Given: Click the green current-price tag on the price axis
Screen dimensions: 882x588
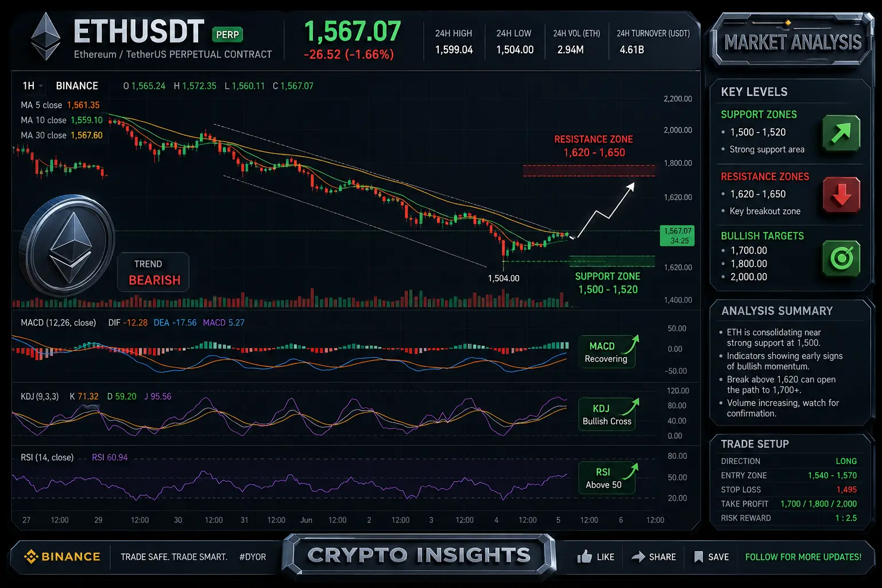Looking at the screenshot, I should [678, 235].
